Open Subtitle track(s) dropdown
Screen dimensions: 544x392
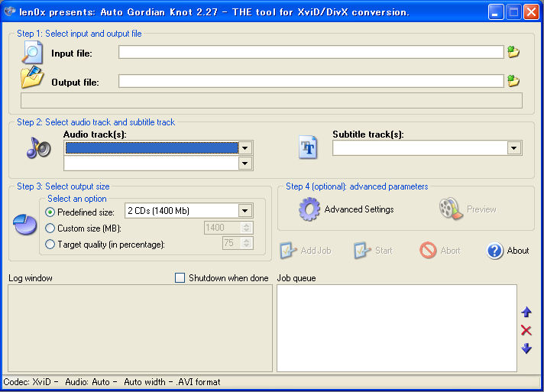(513, 148)
